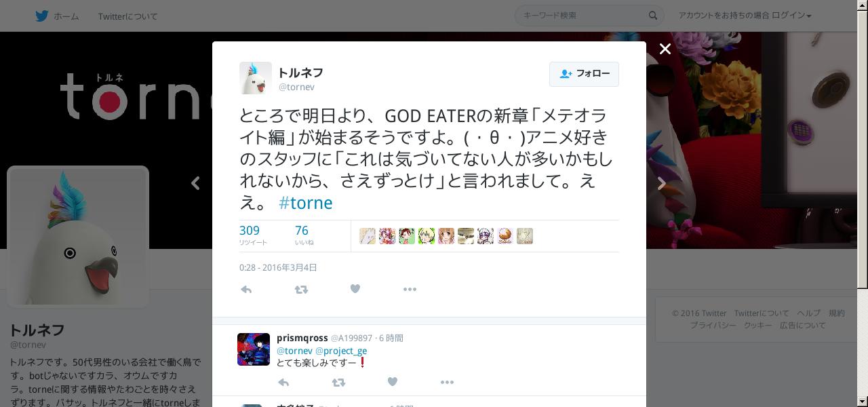The image size is (868, 407).
Task: Close the tweet overlay dialog
Action: pos(665,49)
